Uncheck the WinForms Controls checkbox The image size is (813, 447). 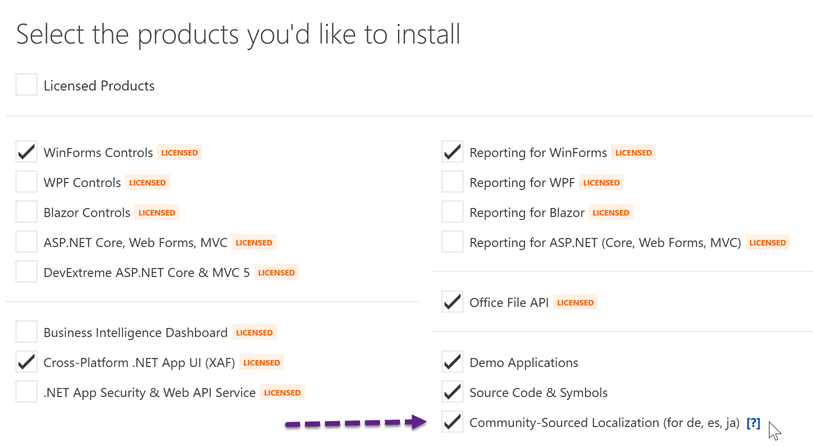coord(26,152)
